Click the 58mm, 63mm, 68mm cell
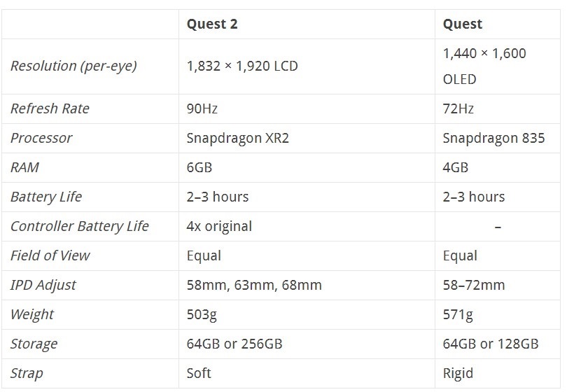This screenshot has width=567, height=392. (x=254, y=285)
